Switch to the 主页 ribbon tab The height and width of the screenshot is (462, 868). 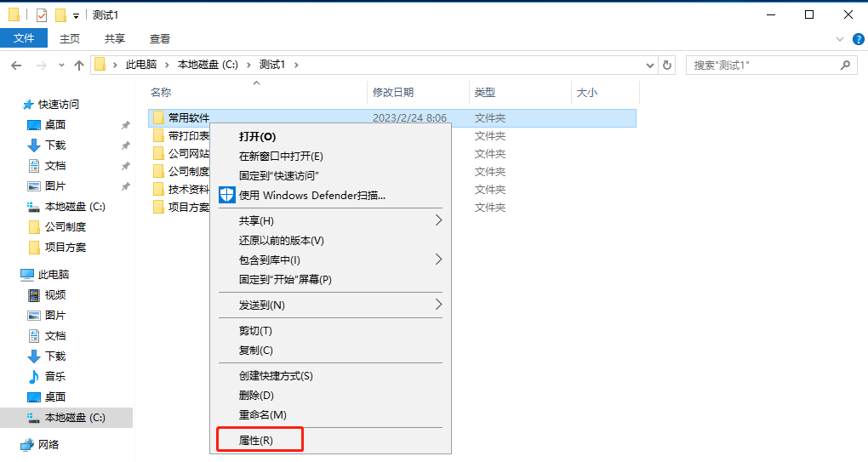[70, 39]
